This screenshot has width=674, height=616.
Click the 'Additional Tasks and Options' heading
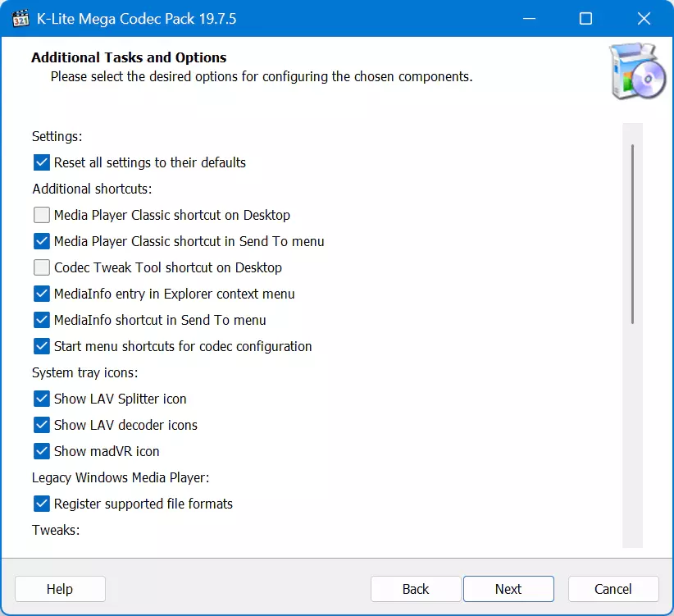(x=129, y=57)
